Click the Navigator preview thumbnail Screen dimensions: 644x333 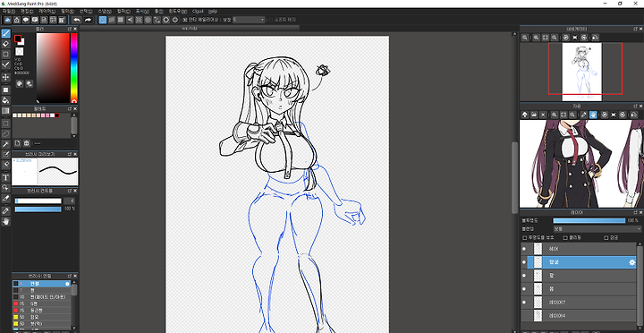581,72
